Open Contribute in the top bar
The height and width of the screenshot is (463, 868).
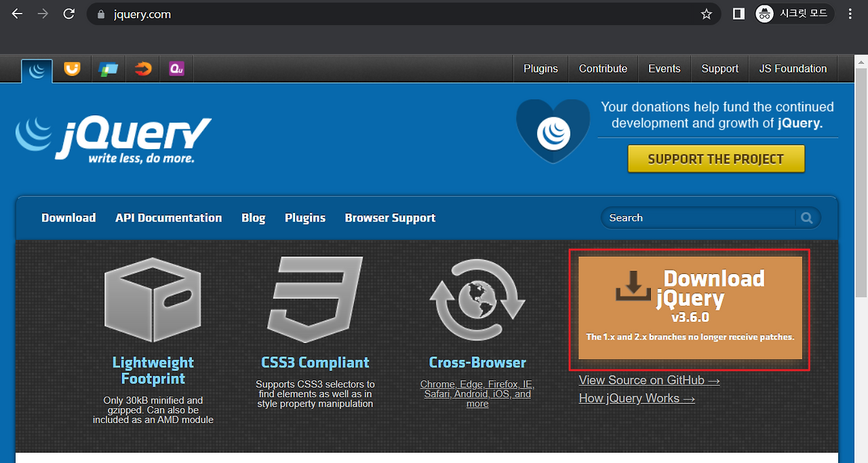coord(603,68)
